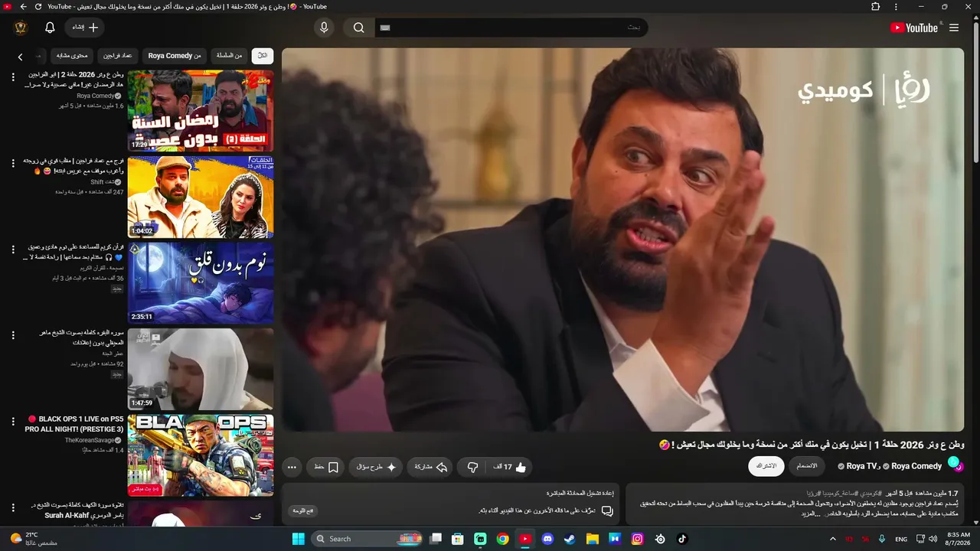Like the video with thumbs up
Viewport: 980px width, 551px height.
pos(511,467)
